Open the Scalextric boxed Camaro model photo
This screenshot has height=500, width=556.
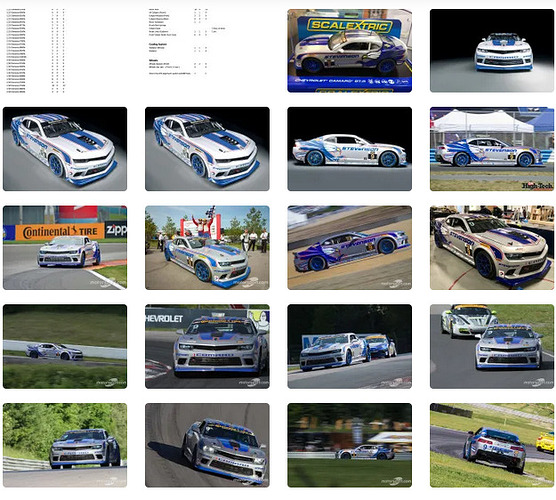349,51
